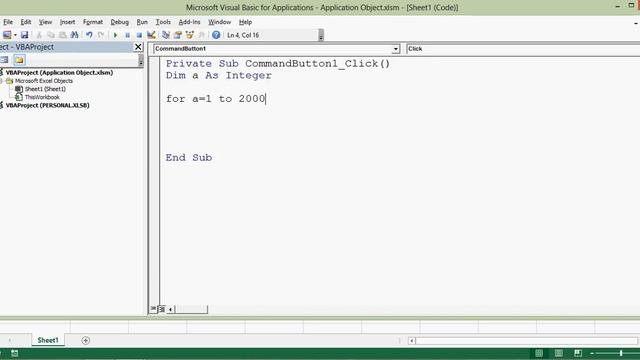Switch to Procedure View button
Screen dimensions: 640x360
pyautogui.click(x=153, y=309)
